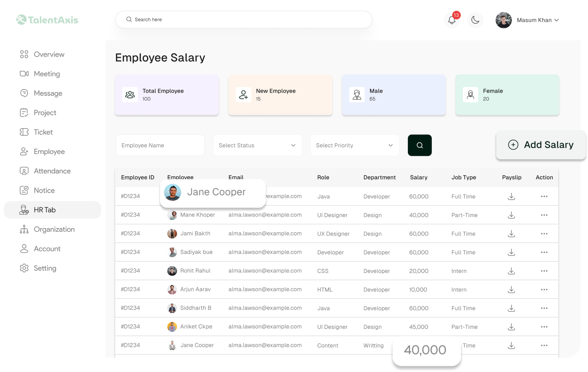Image resolution: width=588 pixels, height=372 pixels.
Task: Click the TalentAxis logo
Action: coord(47,20)
